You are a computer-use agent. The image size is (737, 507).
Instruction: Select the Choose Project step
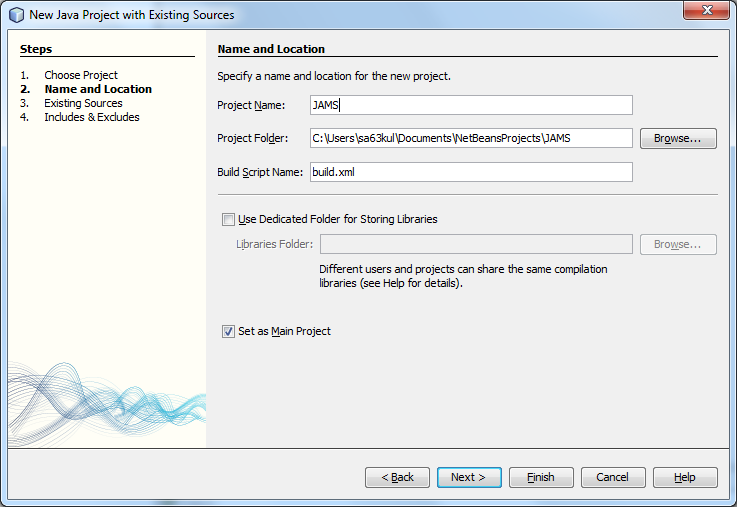80,75
